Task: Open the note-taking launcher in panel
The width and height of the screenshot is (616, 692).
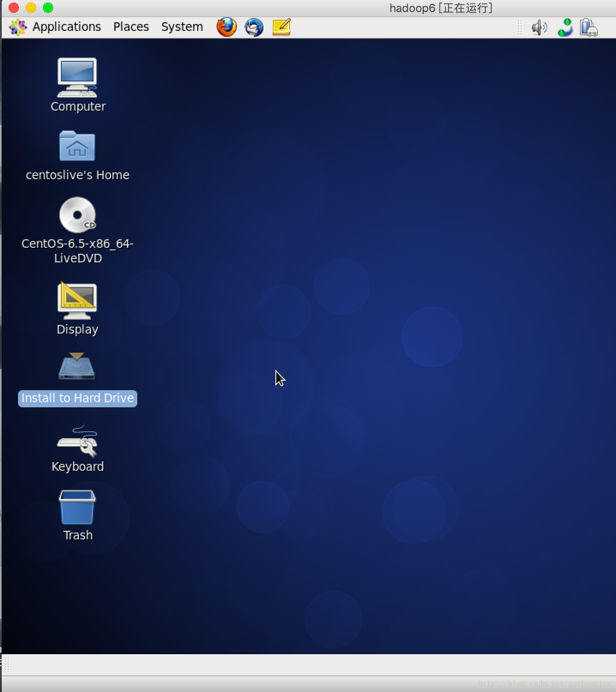Action: point(281,27)
